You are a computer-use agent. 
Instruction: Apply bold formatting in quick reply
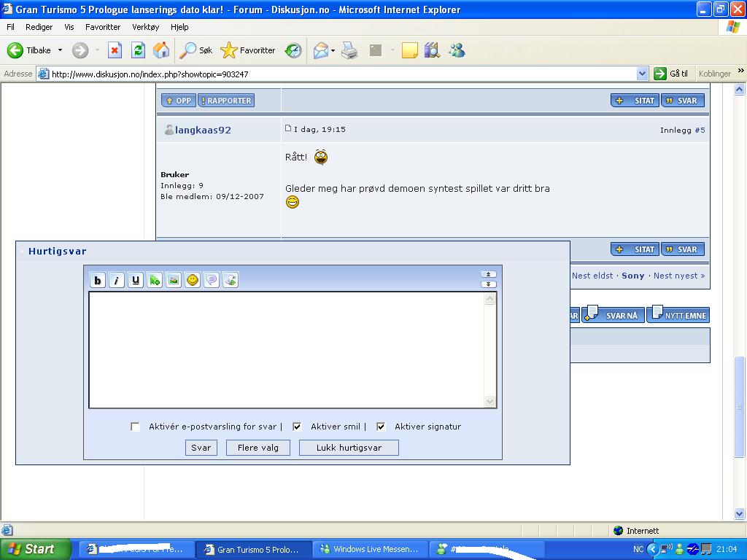click(98, 280)
